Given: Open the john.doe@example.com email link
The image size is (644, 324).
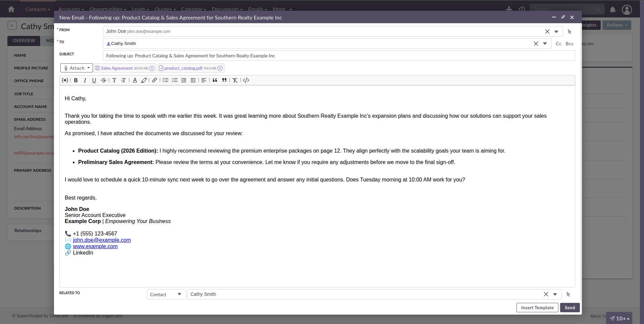Looking at the screenshot, I should pyautogui.click(x=102, y=240).
